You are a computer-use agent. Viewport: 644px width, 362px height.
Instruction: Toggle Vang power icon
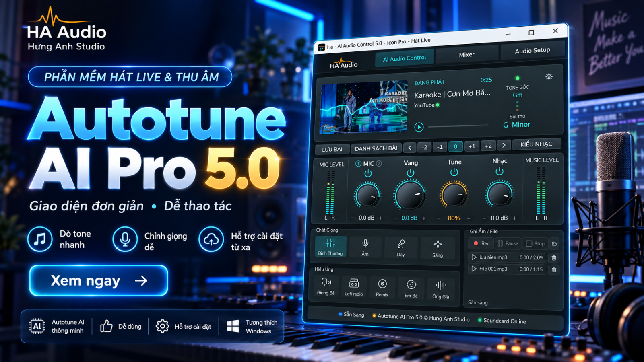410,173
